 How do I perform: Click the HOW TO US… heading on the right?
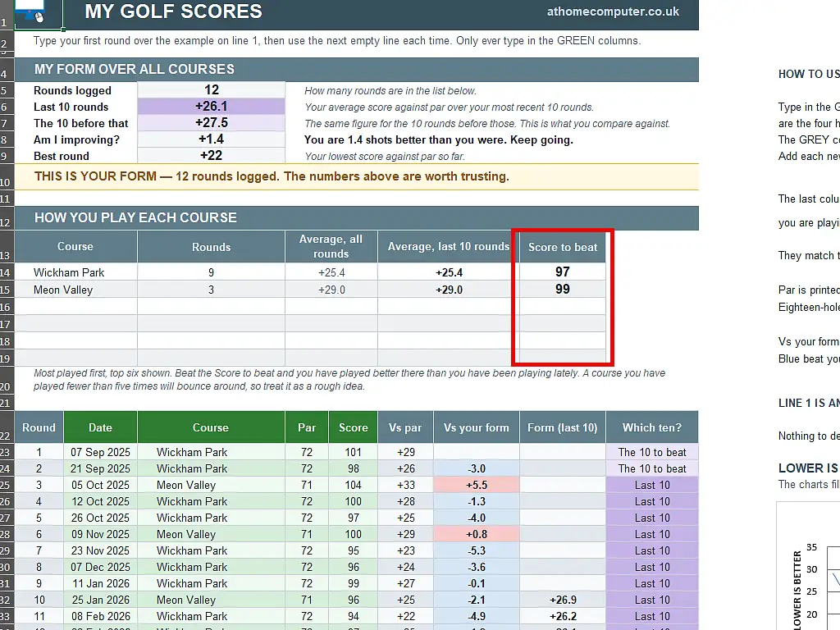pos(809,74)
